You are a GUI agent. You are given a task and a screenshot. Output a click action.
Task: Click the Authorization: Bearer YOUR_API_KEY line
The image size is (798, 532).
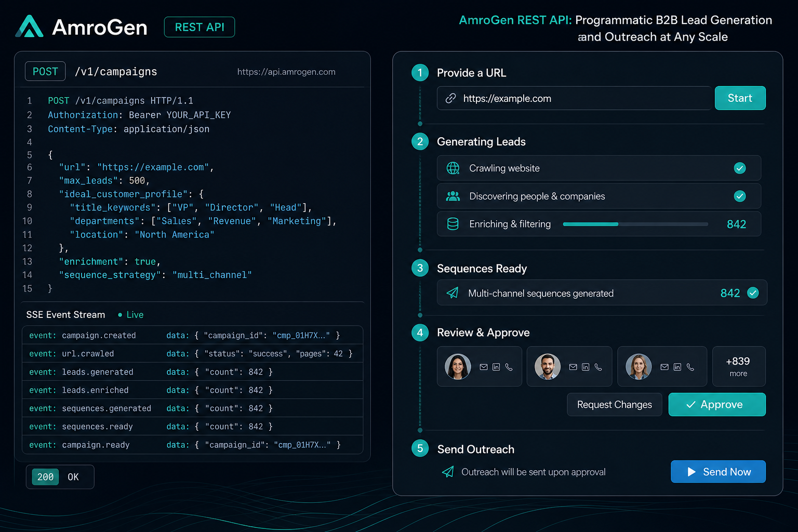click(139, 115)
